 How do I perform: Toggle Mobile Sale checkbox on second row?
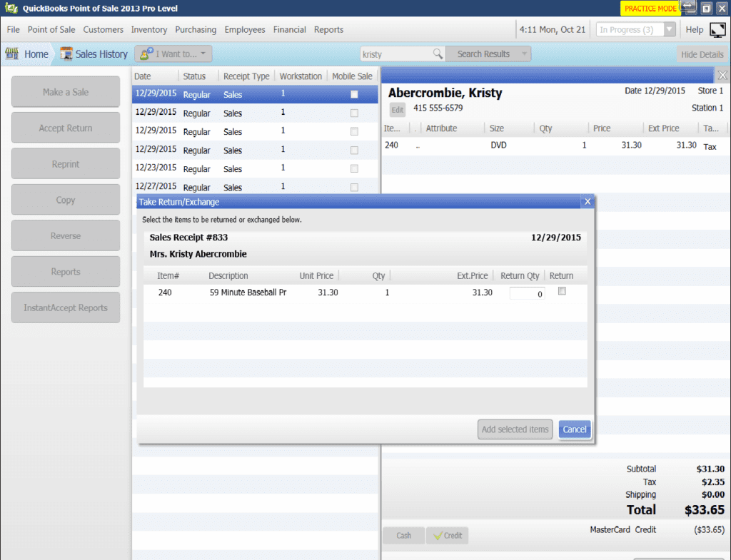pyautogui.click(x=354, y=113)
